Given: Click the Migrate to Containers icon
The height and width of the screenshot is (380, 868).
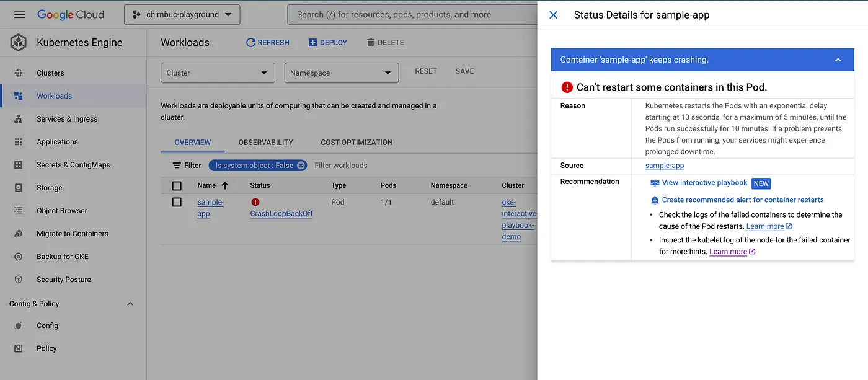Looking at the screenshot, I should pos(19,234).
